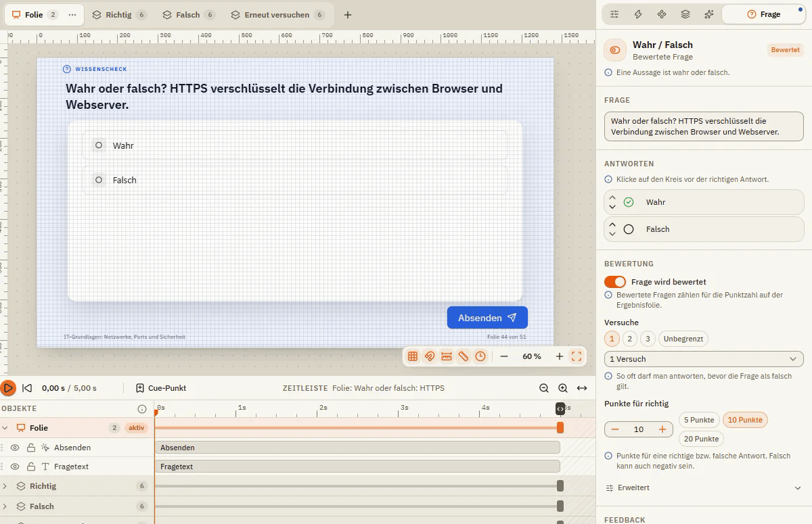Toggle the rulers icon in canvas toolbar

447,356
